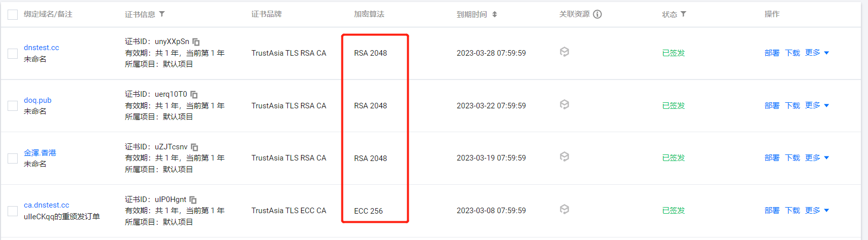Check the dnstest.cc row checkbox
The width and height of the screenshot is (868, 240).
[13, 53]
